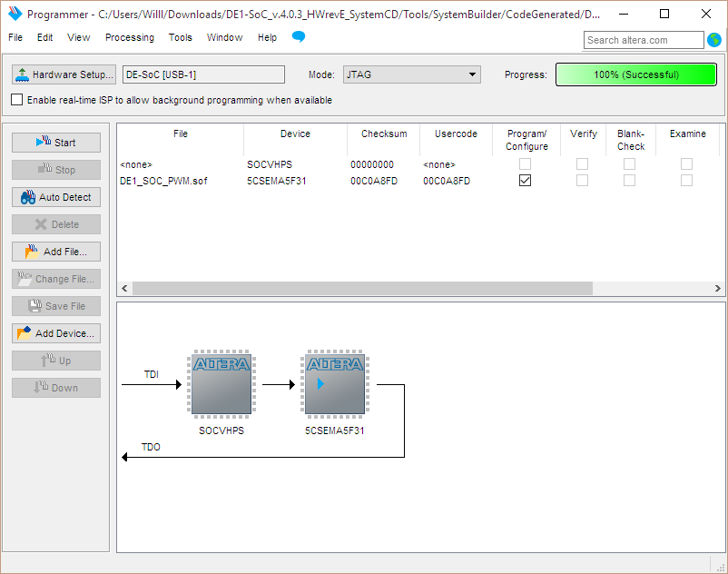Screen dimensions: 728x574
Task: Click the globe icon beside the search box
Action: (714, 40)
